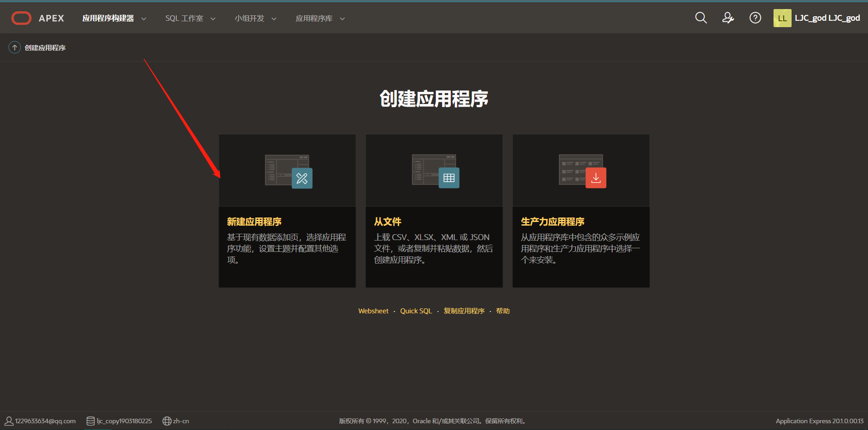This screenshot has height=430, width=868.
Task: Click the Quick SQL link
Action: click(416, 311)
